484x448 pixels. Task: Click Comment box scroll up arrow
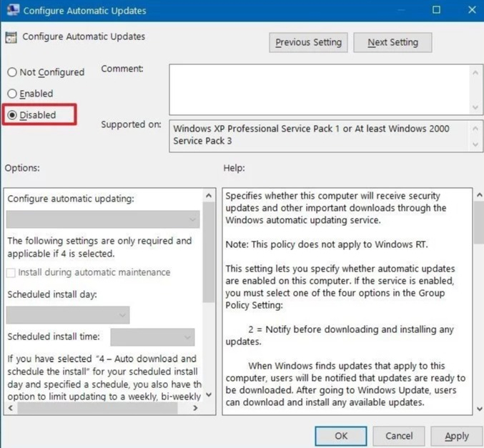coord(475,73)
